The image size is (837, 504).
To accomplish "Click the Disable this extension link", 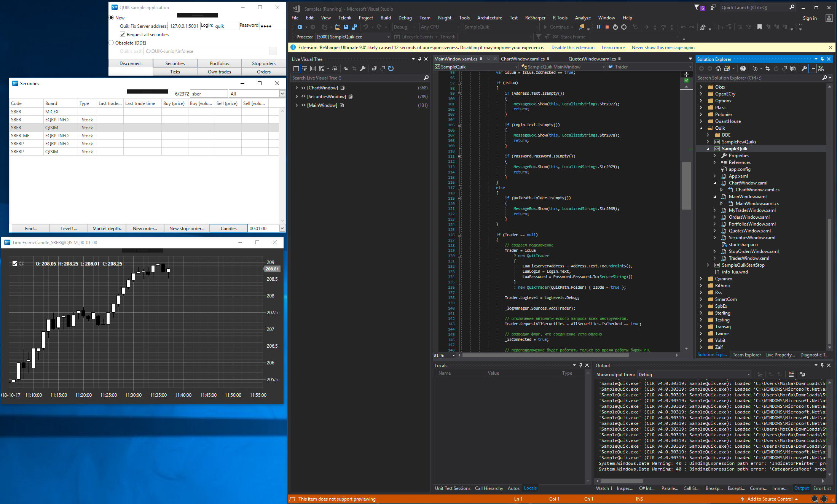I will coord(573,48).
